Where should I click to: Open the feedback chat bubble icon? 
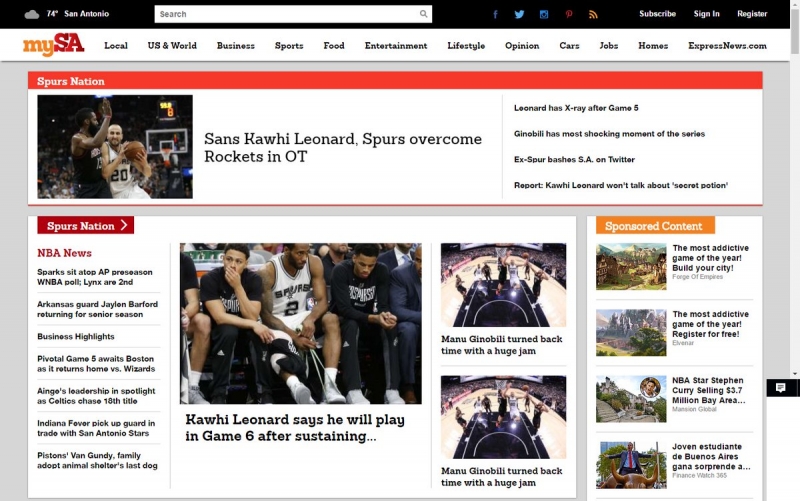click(780, 388)
